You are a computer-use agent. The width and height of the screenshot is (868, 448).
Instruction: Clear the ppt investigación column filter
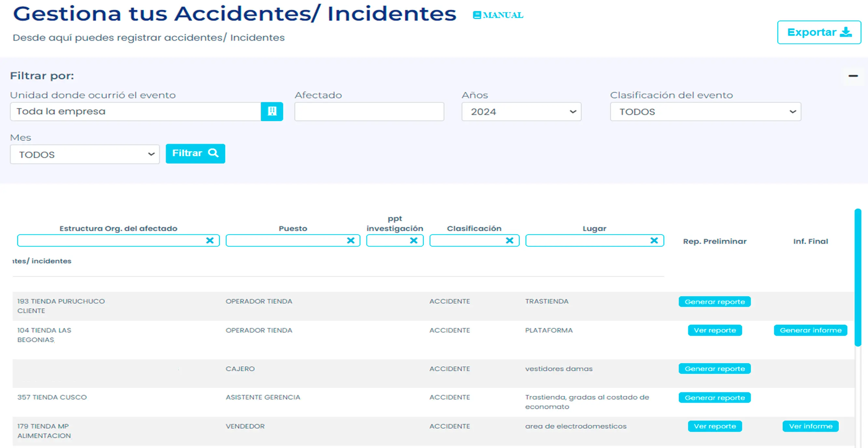click(413, 240)
